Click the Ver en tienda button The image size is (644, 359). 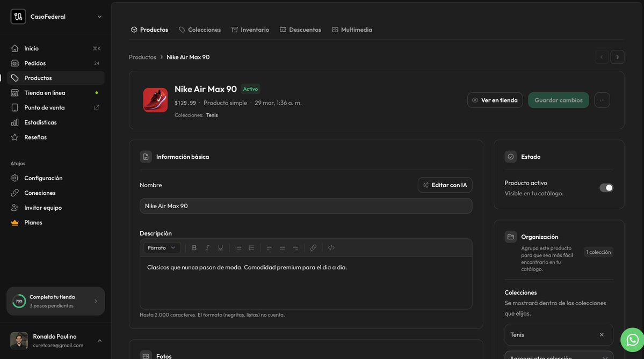click(495, 100)
